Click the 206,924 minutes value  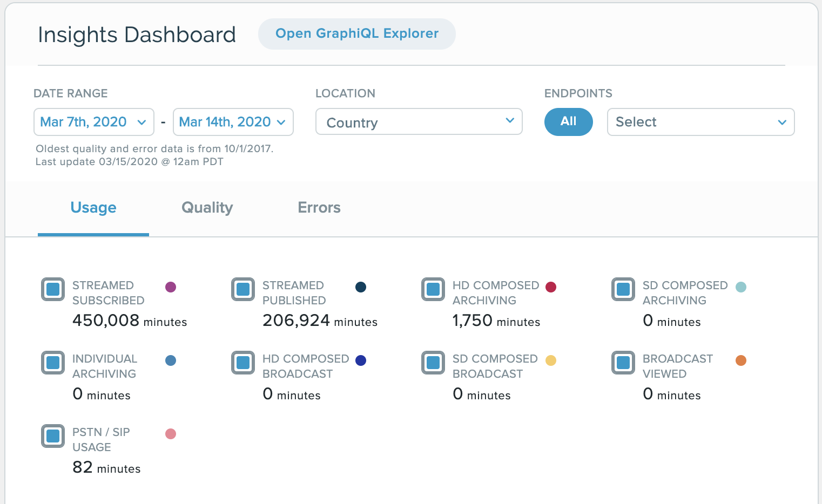(x=320, y=321)
